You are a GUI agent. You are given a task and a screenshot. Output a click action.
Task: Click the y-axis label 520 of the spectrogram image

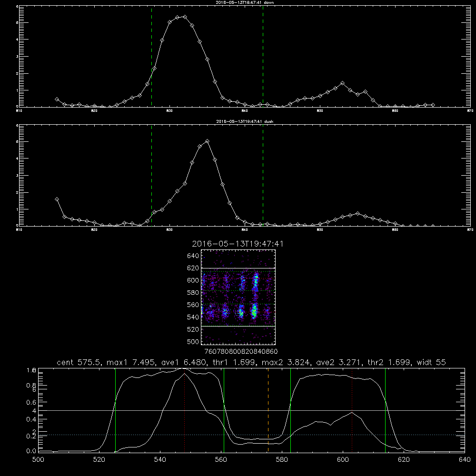193,329
